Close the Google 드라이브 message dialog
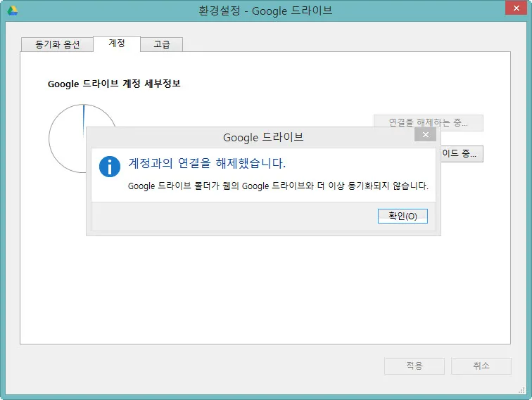Viewport: 532px width, 400px height. (x=425, y=135)
